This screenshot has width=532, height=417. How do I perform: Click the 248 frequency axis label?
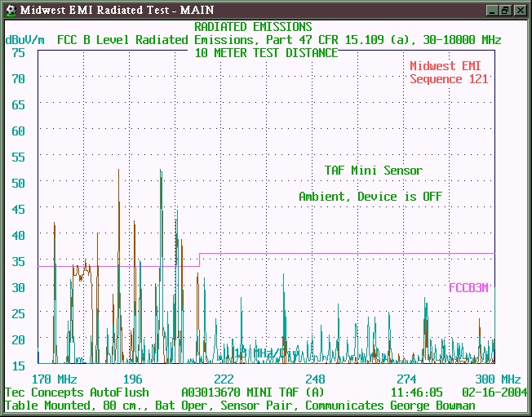[315, 379]
